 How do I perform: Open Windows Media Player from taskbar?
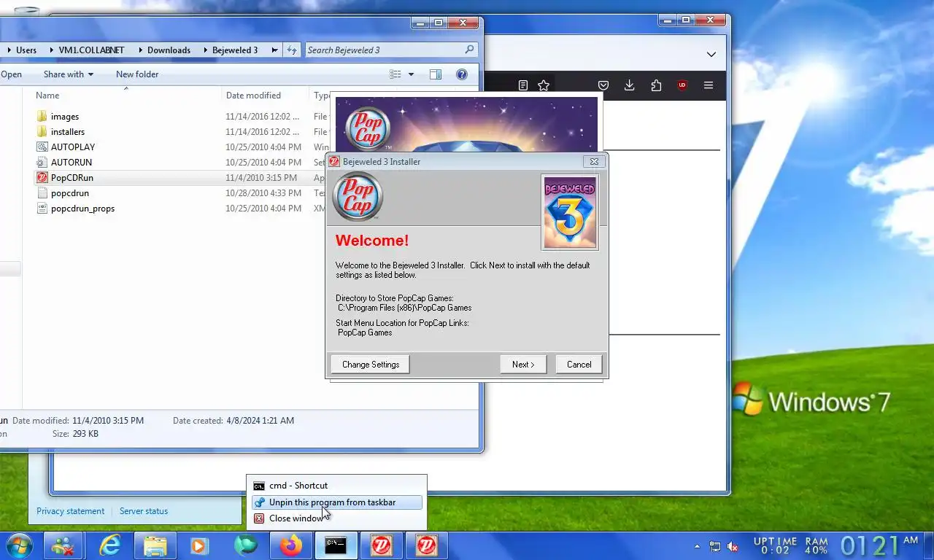(198, 545)
